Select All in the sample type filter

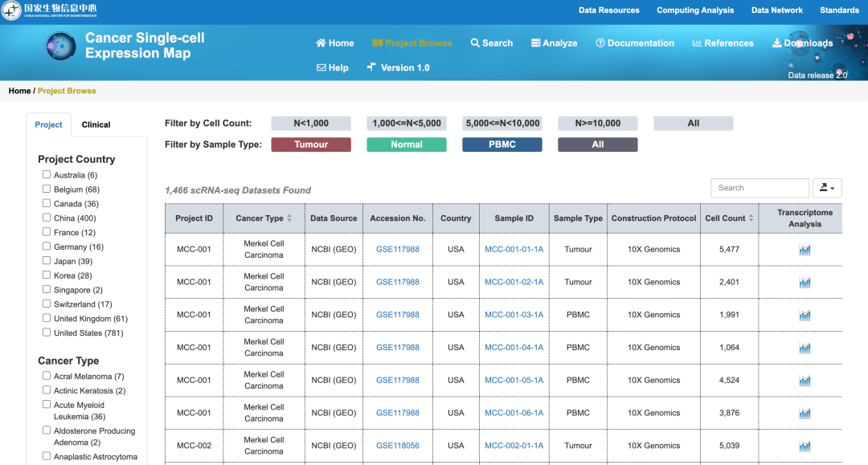click(598, 145)
